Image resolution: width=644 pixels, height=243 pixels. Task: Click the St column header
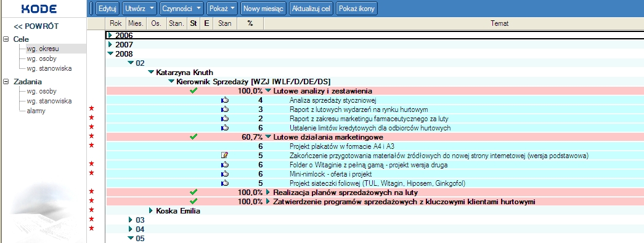(x=193, y=24)
